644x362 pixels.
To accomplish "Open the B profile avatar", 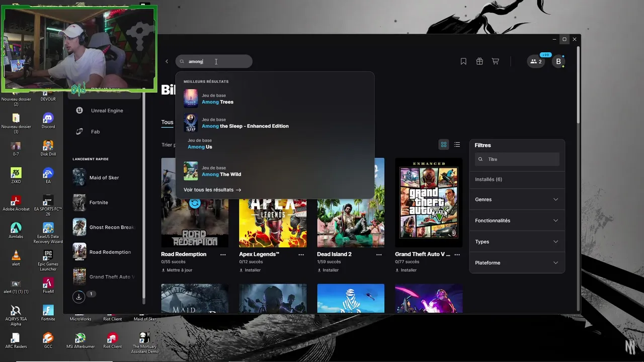I will pyautogui.click(x=558, y=61).
